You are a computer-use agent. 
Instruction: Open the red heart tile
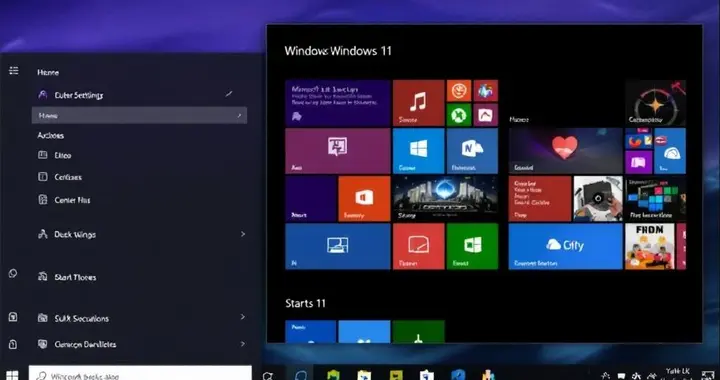click(566, 151)
